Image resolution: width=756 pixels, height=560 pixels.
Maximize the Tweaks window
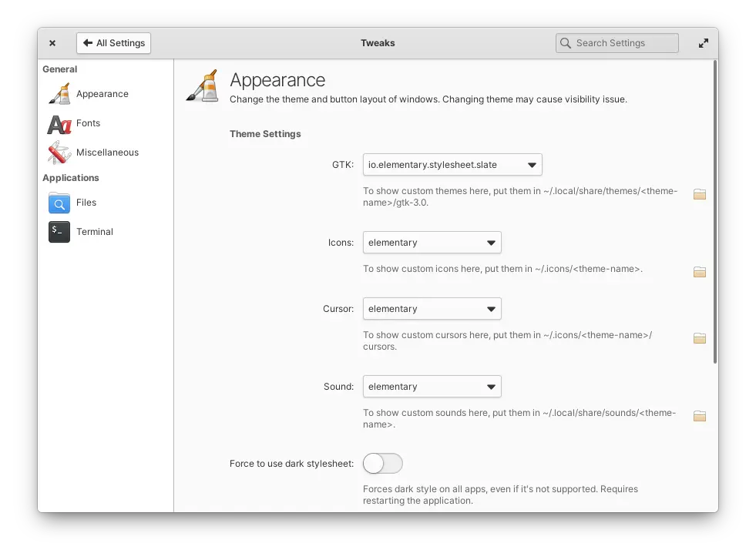704,43
